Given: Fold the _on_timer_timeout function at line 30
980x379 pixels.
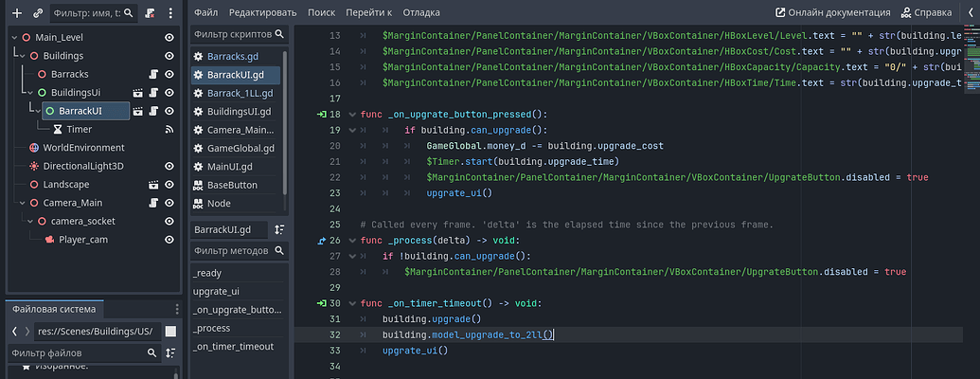Looking at the screenshot, I should point(352,303).
